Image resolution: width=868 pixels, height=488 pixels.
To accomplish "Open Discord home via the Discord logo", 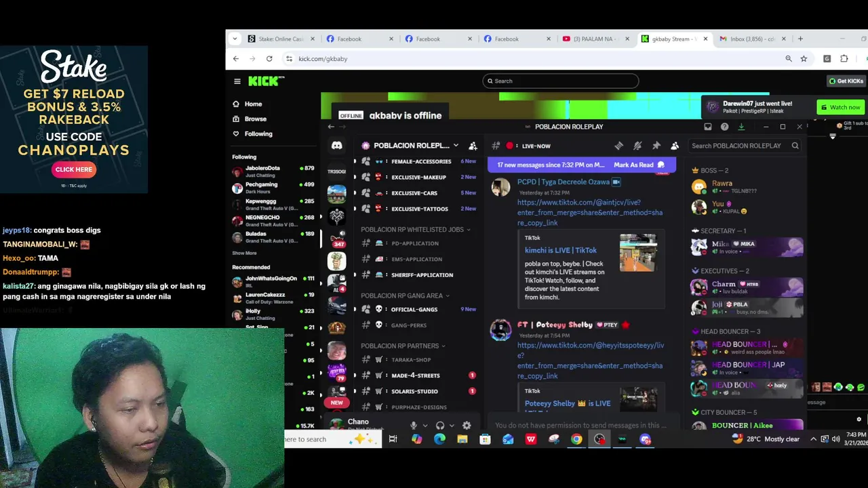I will (x=337, y=146).
